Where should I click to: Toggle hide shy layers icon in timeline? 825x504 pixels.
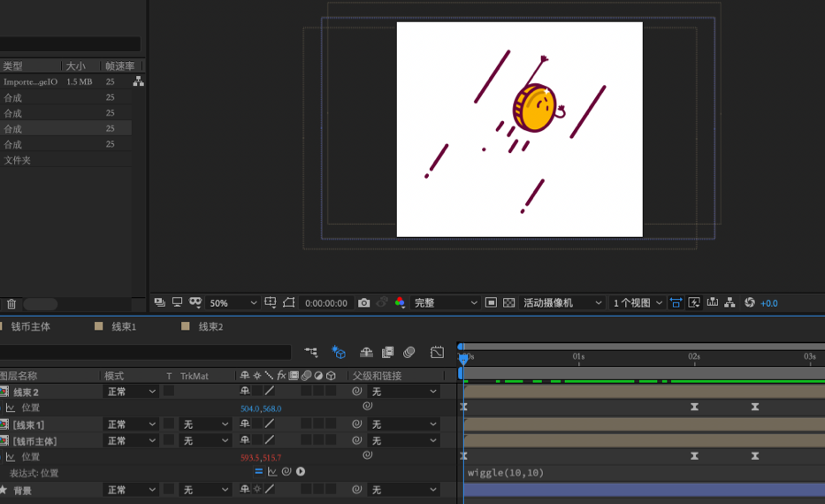[366, 352]
